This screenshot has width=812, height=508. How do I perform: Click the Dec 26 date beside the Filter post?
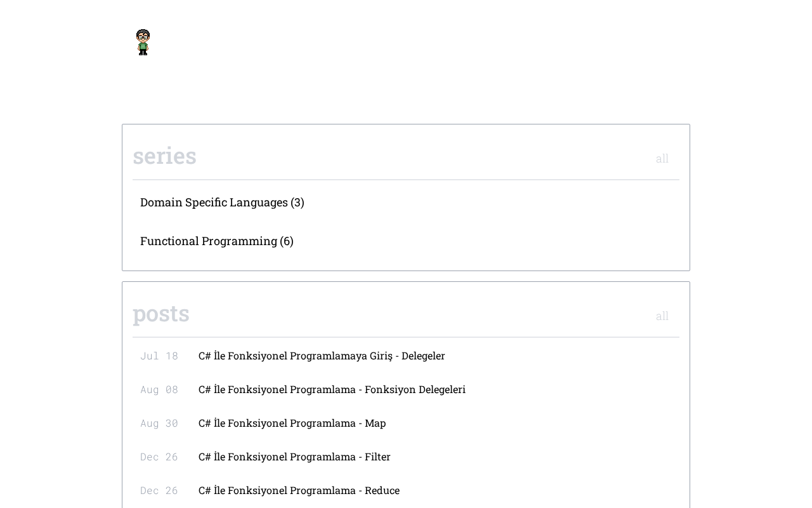point(159,457)
